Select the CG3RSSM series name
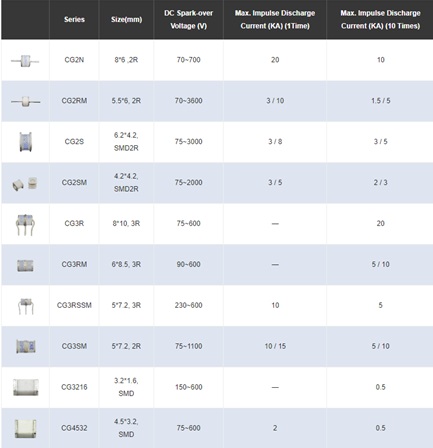The height and width of the screenshot is (448, 433). [74, 305]
